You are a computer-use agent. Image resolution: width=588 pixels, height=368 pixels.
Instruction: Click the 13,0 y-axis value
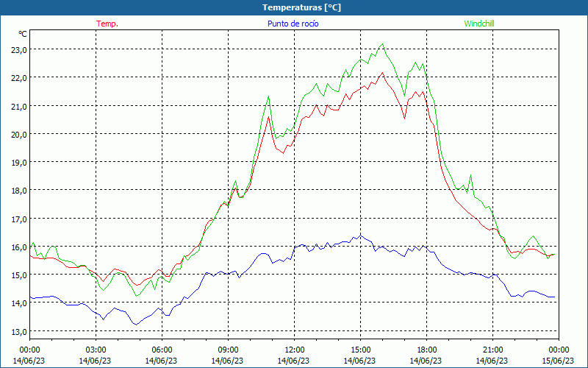point(19,331)
